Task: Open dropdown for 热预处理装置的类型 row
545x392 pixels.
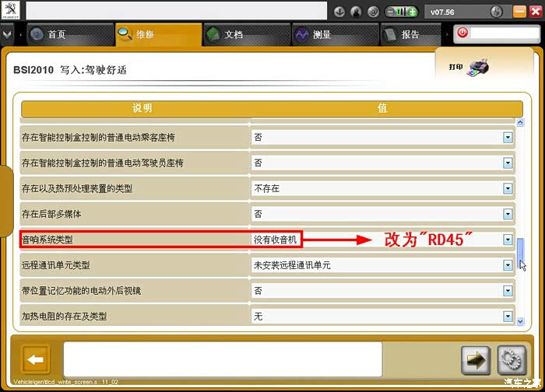Action: pos(508,188)
